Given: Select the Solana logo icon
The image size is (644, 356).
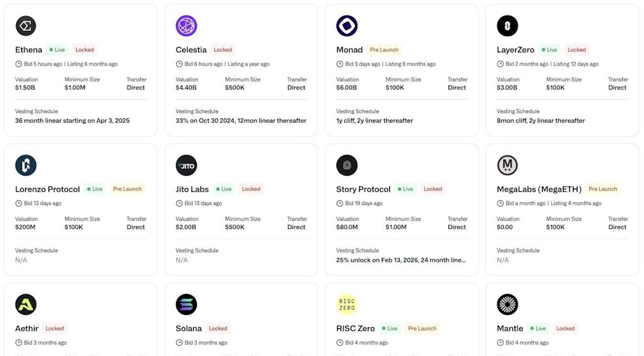Looking at the screenshot, I should point(186,304).
